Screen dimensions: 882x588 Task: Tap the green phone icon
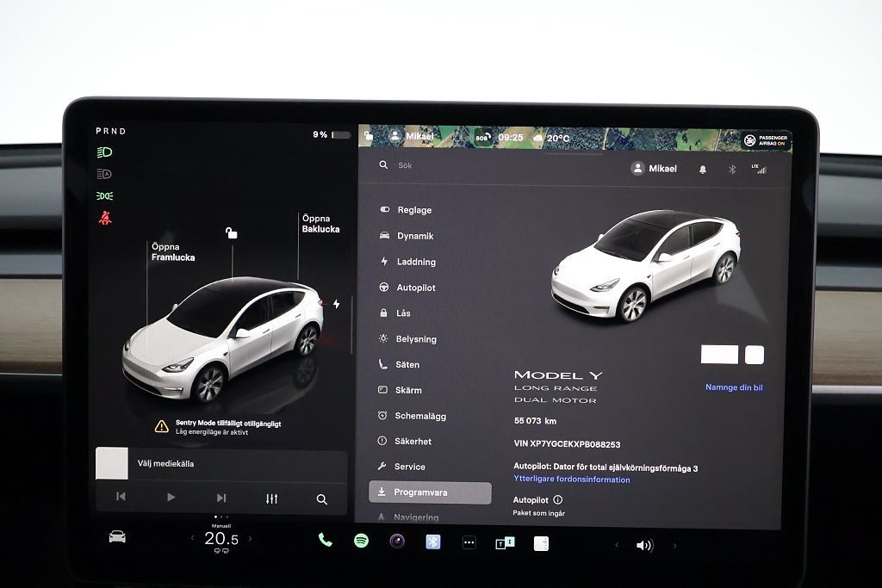pos(325,540)
